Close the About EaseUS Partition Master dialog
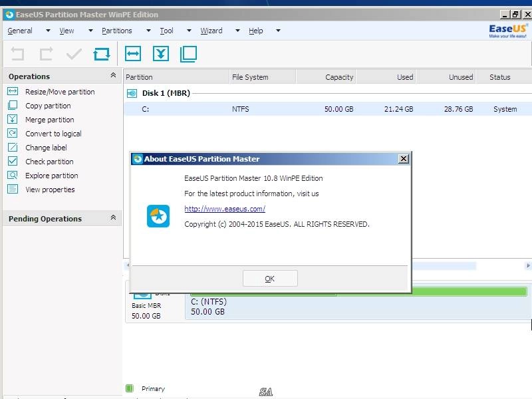532x399 pixels. (x=404, y=158)
